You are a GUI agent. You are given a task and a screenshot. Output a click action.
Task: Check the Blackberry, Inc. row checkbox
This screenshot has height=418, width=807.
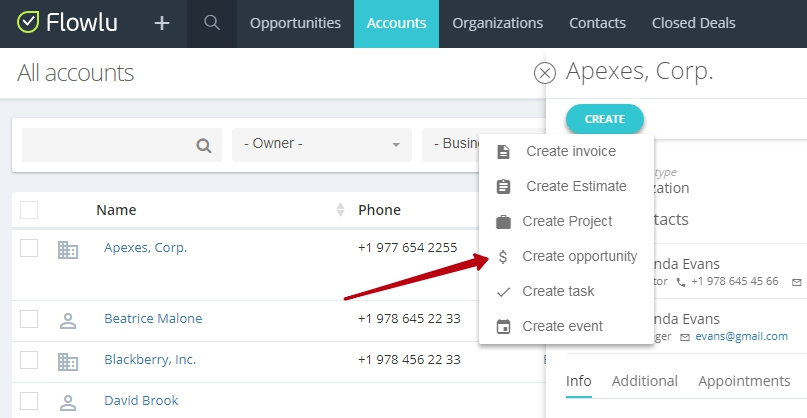(29, 360)
